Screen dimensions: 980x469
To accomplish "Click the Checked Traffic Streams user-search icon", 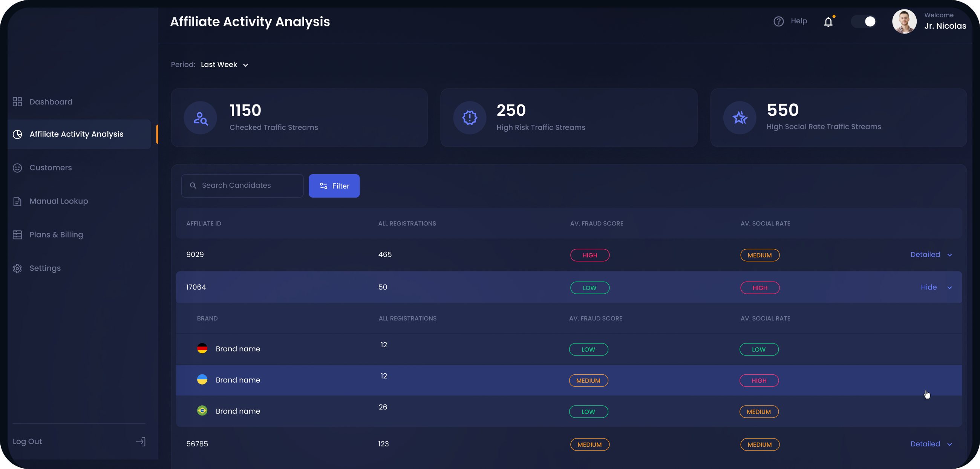I will [201, 118].
